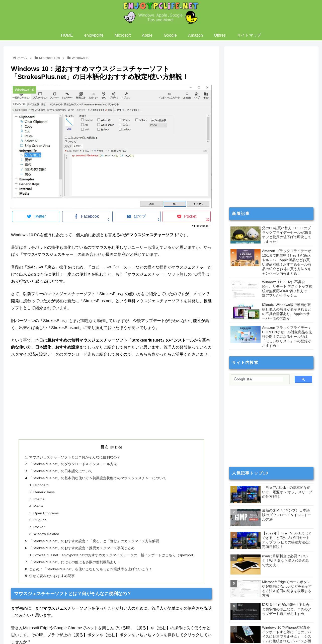Open the enjoypclife menu item
This screenshot has width=322, height=644.
(x=94, y=35)
